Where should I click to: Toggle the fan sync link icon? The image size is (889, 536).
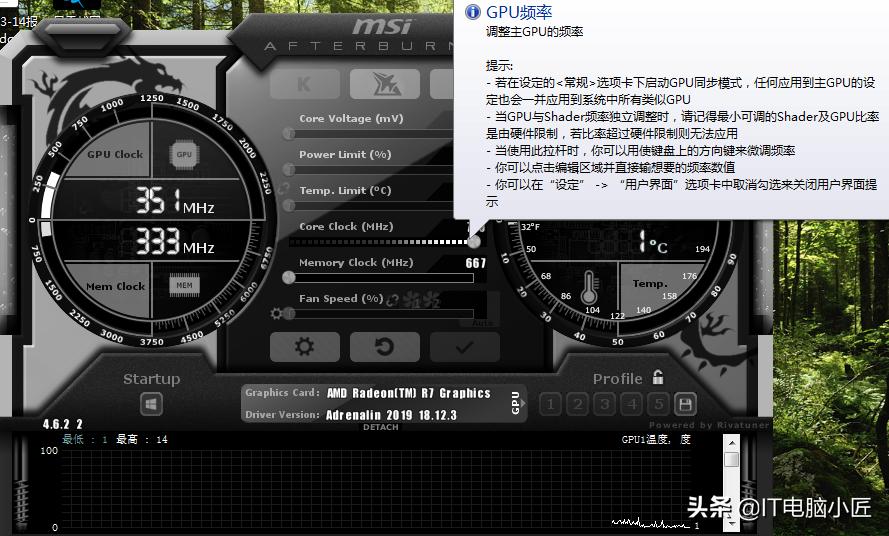pyautogui.click(x=392, y=300)
